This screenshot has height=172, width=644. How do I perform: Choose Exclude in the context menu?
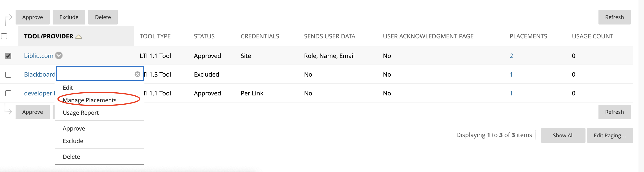pos(73,141)
